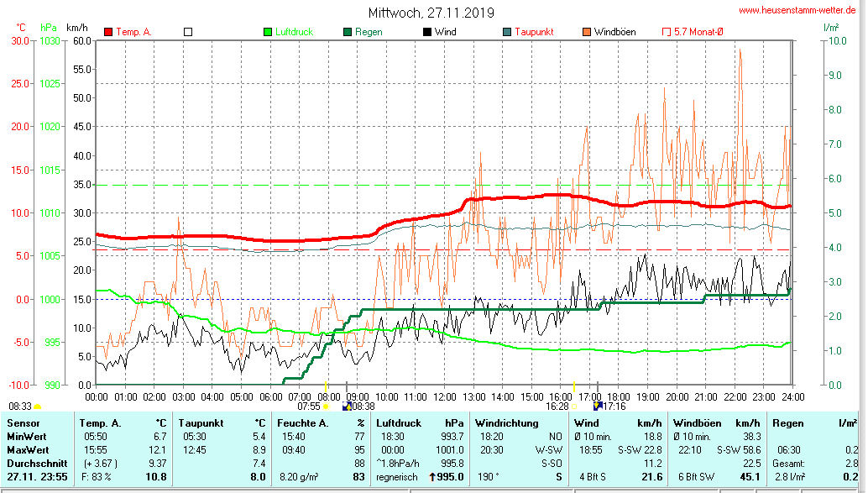
Task: Click the dark green Regen legend square
Action: click(348, 32)
